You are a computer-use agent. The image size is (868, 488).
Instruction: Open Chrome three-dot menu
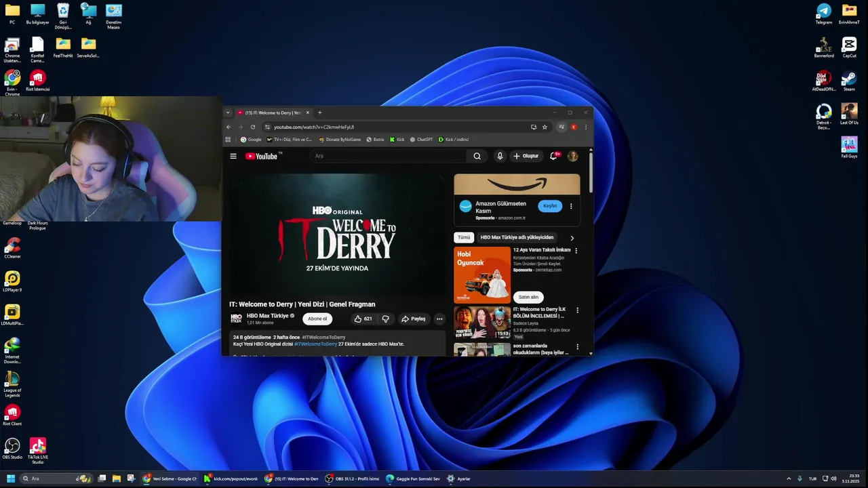[x=586, y=127]
